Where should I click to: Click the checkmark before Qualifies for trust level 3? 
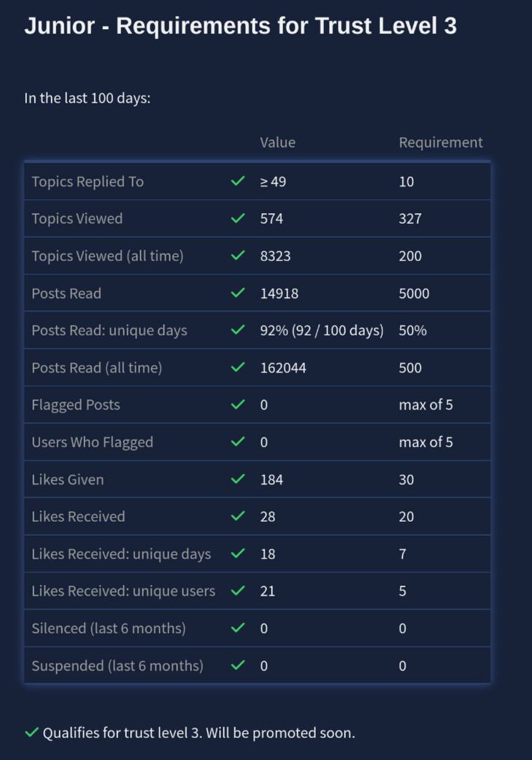(x=31, y=732)
